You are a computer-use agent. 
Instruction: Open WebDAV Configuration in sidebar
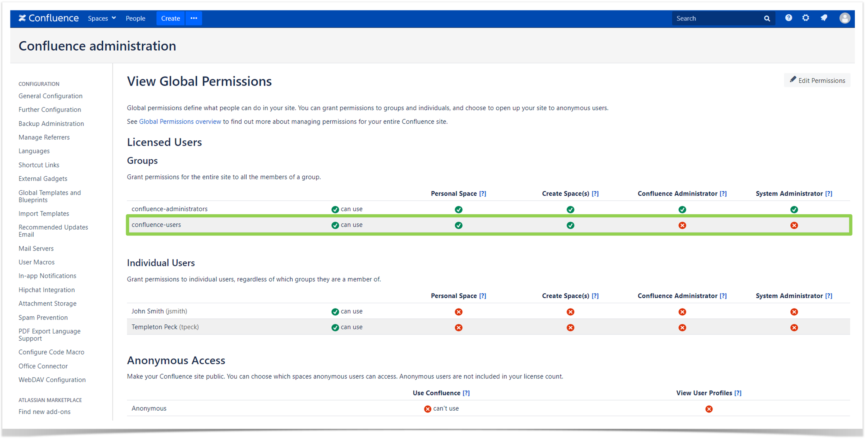(52, 380)
